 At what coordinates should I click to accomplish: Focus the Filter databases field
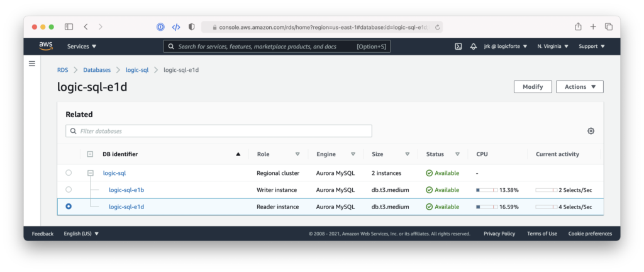tap(218, 131)
